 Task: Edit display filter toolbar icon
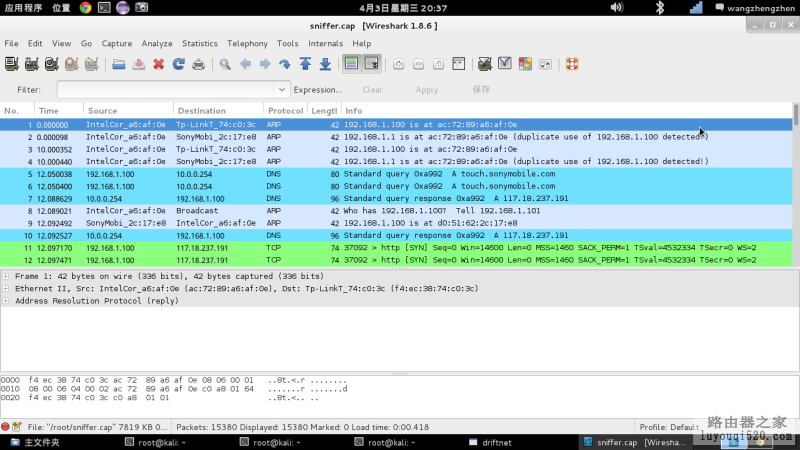505,64
